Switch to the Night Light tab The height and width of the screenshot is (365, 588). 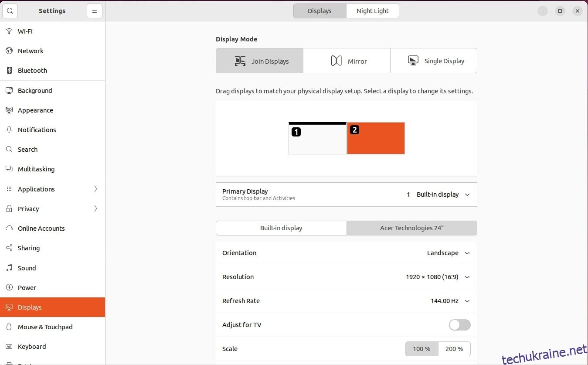click(x=373, y=11)
